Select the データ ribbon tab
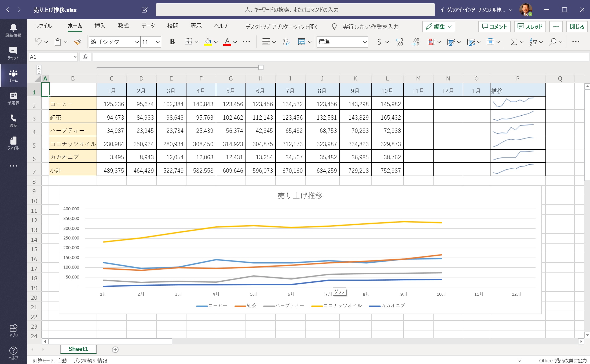This screenshot has height=364, width=590. point(148,26)
